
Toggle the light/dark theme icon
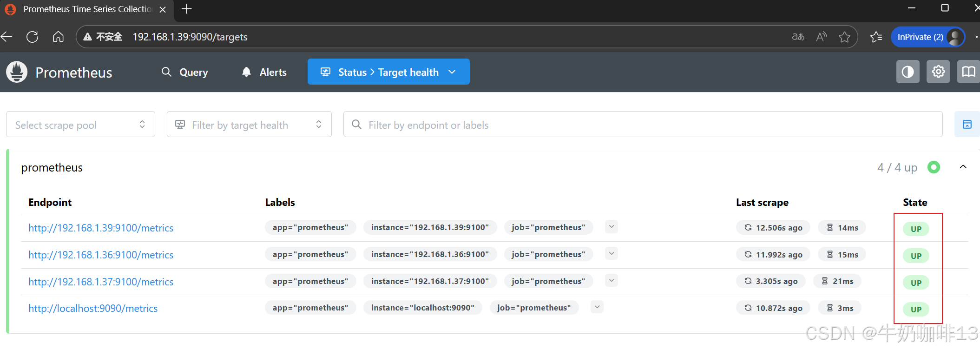coord(908,72)
